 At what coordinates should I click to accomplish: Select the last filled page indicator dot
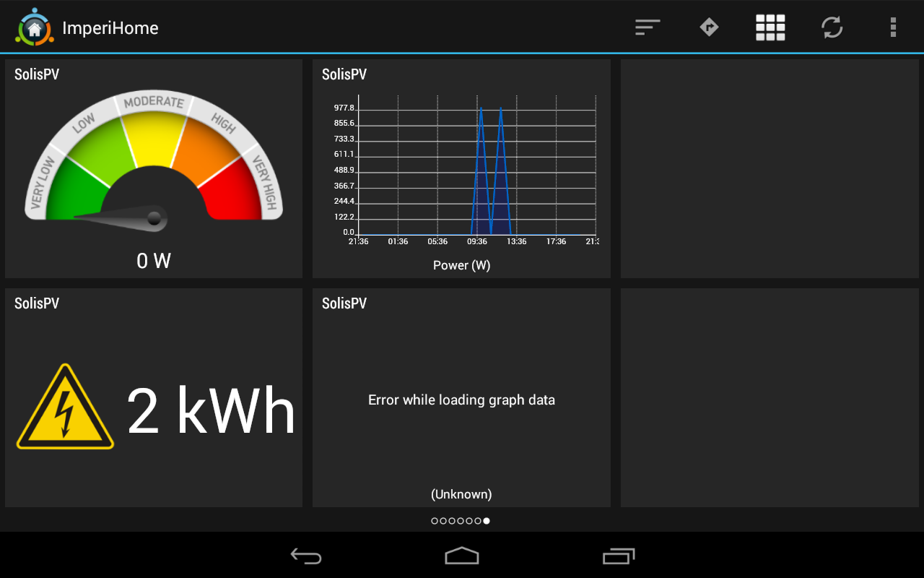point(487,520)
